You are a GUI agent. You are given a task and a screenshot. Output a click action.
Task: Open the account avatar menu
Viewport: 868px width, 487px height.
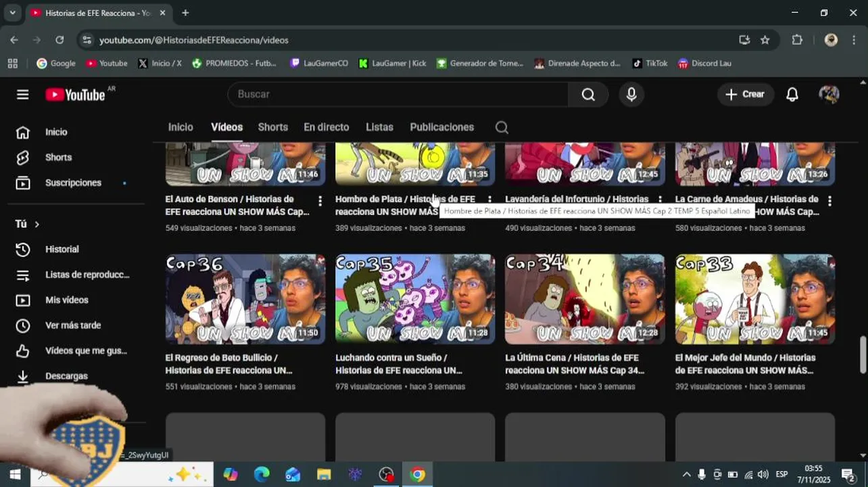tap(829, 95)
